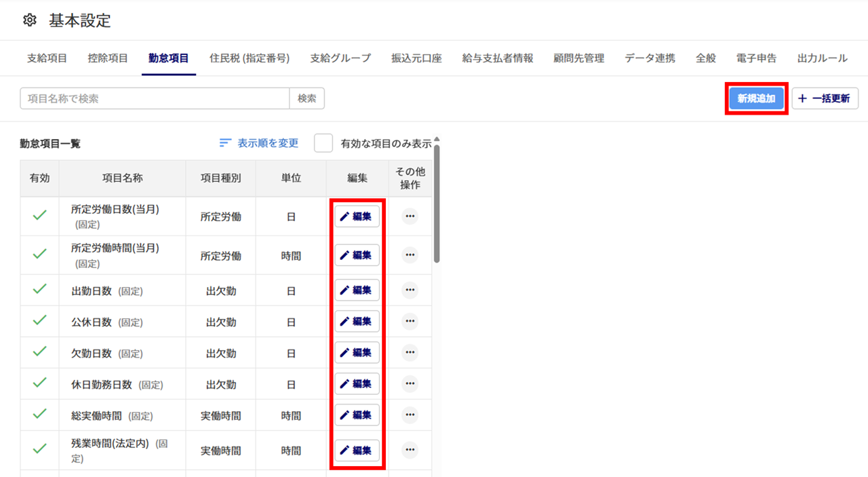The width and height of the screenshot is (868, 477).
Task: Open other operations for 総実働時間
Action: click(x=410, y=415)
